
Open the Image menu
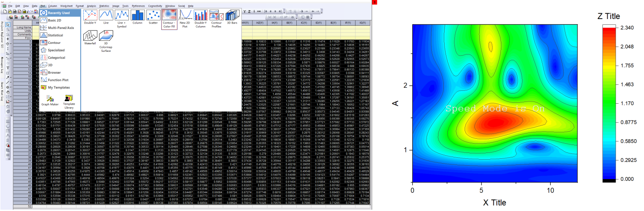(116, 6)
